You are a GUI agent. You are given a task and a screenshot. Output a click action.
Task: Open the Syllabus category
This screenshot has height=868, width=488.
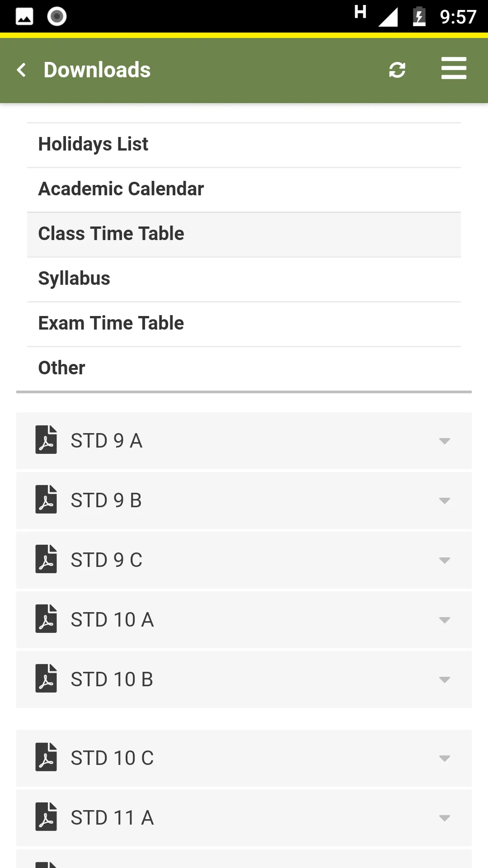(244, 279)
